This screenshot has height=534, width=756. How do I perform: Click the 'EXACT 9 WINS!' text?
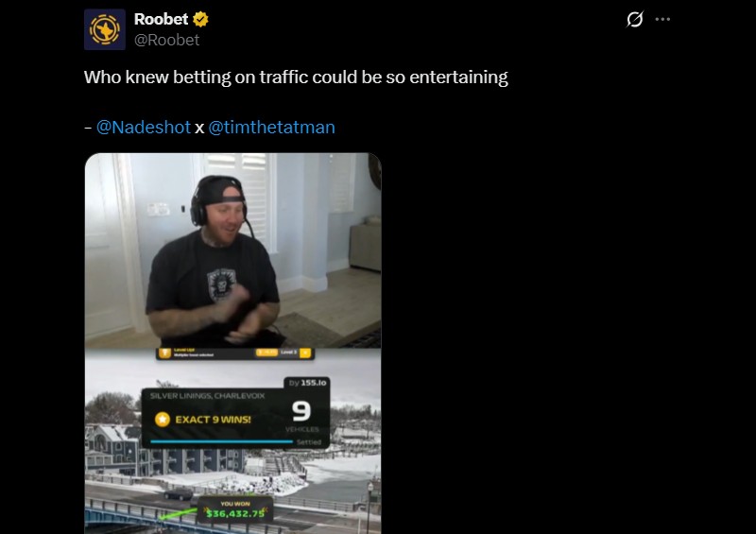click(x=214, y=420)
